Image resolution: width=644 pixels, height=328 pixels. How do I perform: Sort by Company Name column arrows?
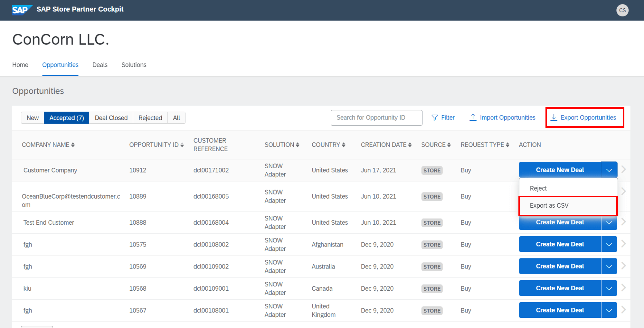pyautogui.click(x=73, y=145)
